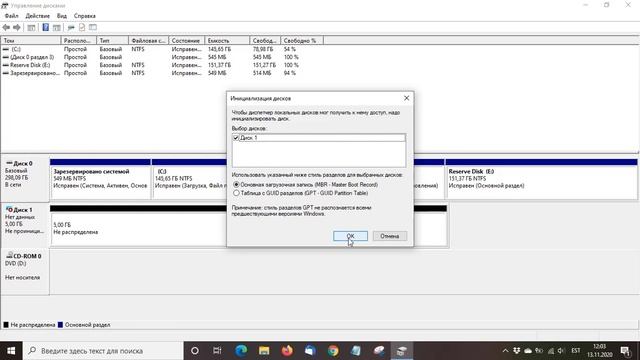
Task: Click the 54 % free-percent cell
Action: point(290,49)
